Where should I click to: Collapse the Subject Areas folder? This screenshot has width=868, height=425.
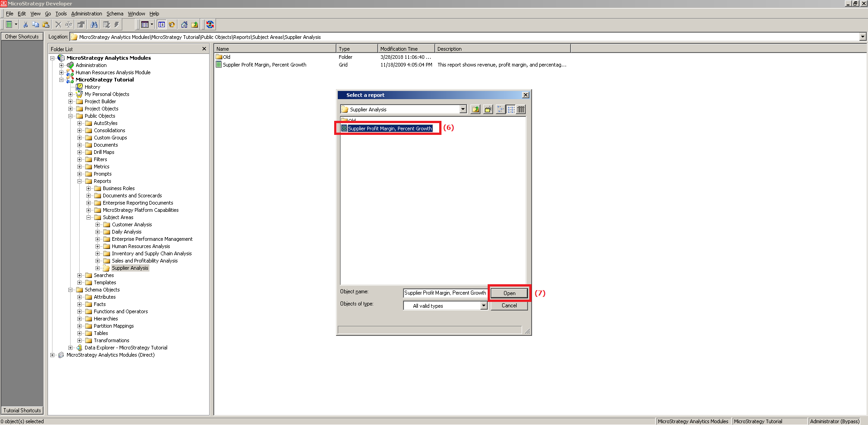tap(88, 217)
